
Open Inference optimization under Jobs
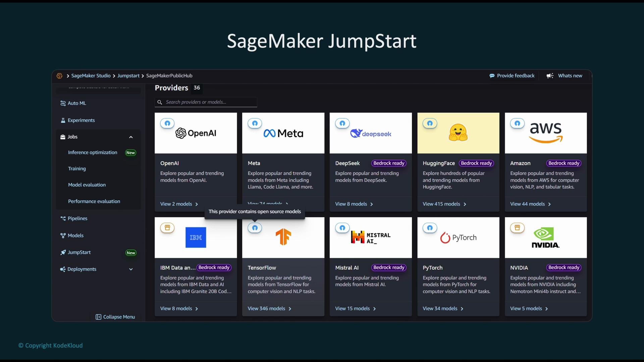point(93,153)
